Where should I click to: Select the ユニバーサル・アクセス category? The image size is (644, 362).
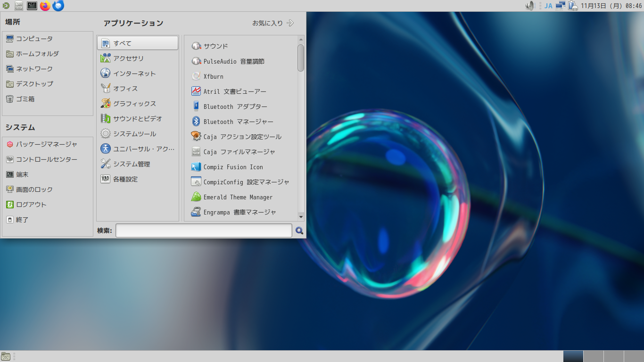(138, 149)
